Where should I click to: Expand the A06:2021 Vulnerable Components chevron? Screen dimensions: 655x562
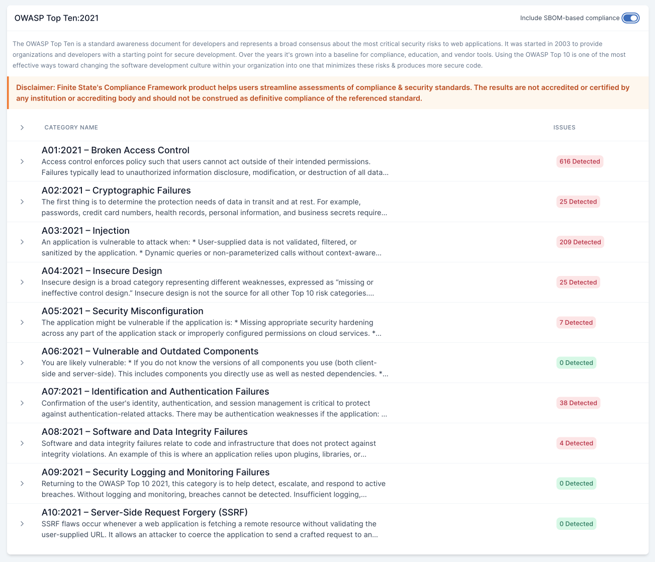[x=22, y=363]
